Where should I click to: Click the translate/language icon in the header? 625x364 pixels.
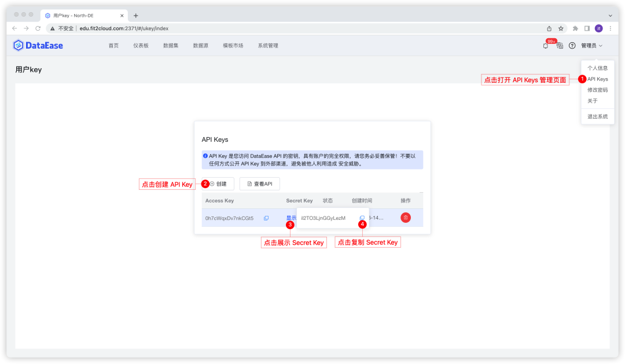tap(559, 45)
